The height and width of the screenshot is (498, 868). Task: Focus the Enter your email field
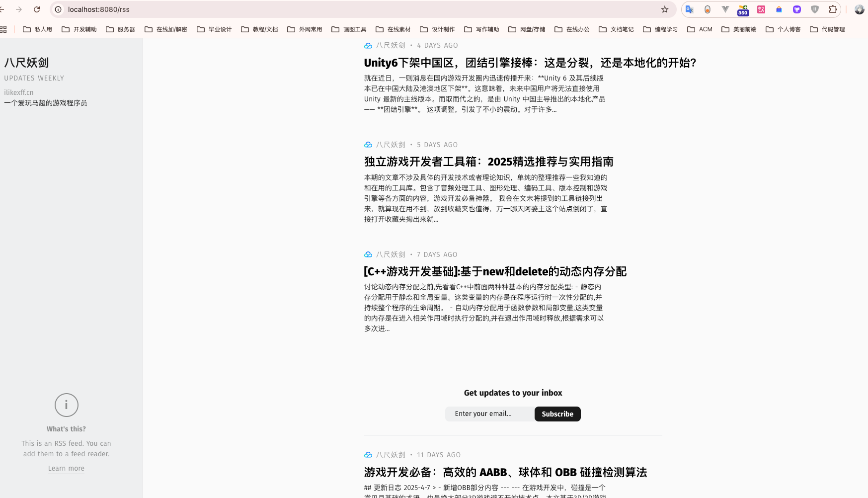[x=489, y=414]
